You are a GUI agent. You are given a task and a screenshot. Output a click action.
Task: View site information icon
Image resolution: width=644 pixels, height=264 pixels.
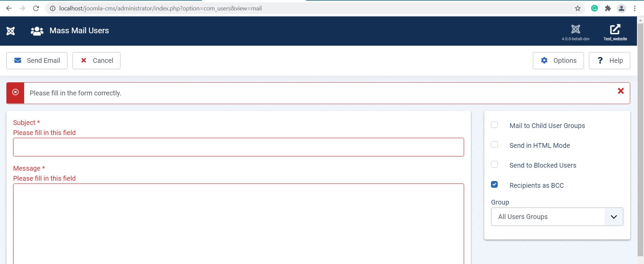coord(53,8)
